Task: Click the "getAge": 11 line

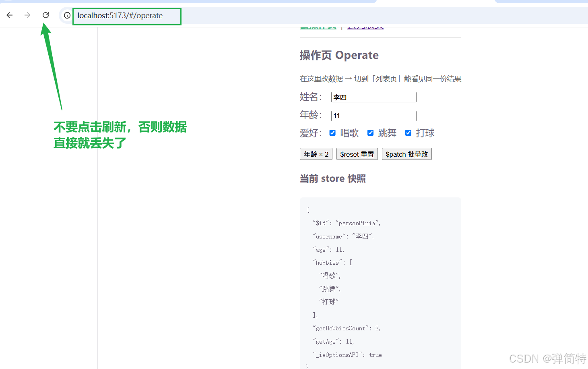Action: [x=333, y=342]
